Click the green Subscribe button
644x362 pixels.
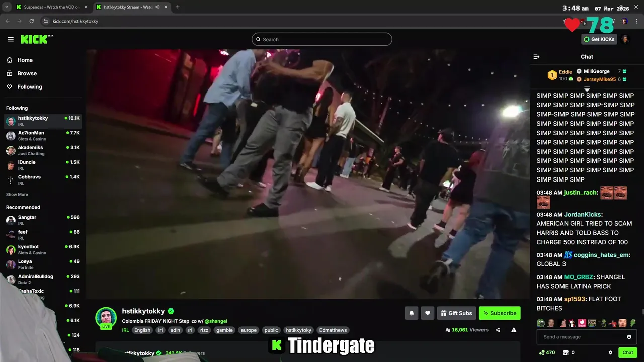pos(500,313)
